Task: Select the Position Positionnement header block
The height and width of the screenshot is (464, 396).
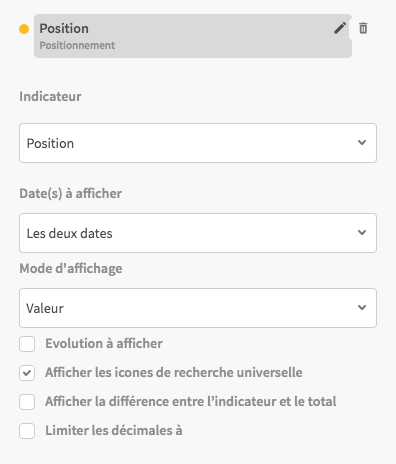Action: pyautogui.click(x=193, y=36)
